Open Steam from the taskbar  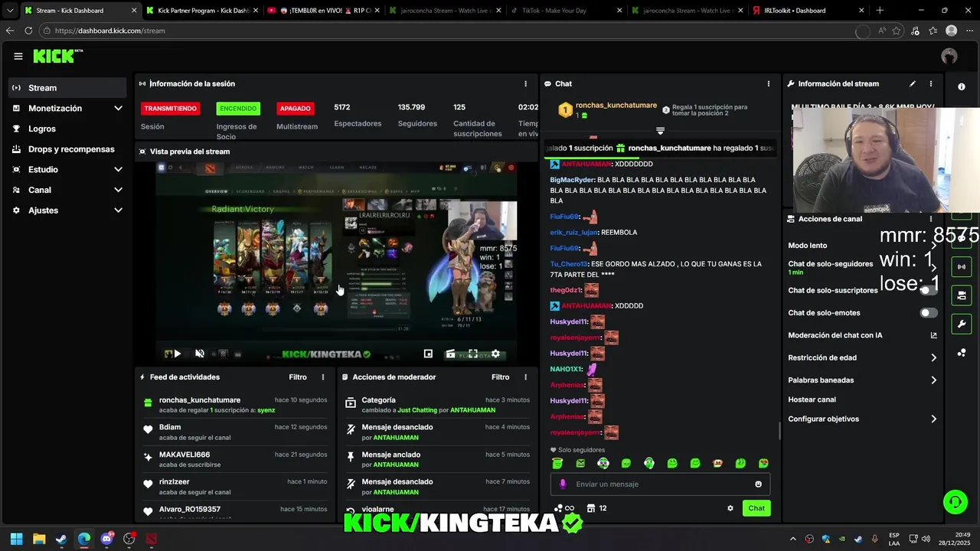click(x=61, y=539)
